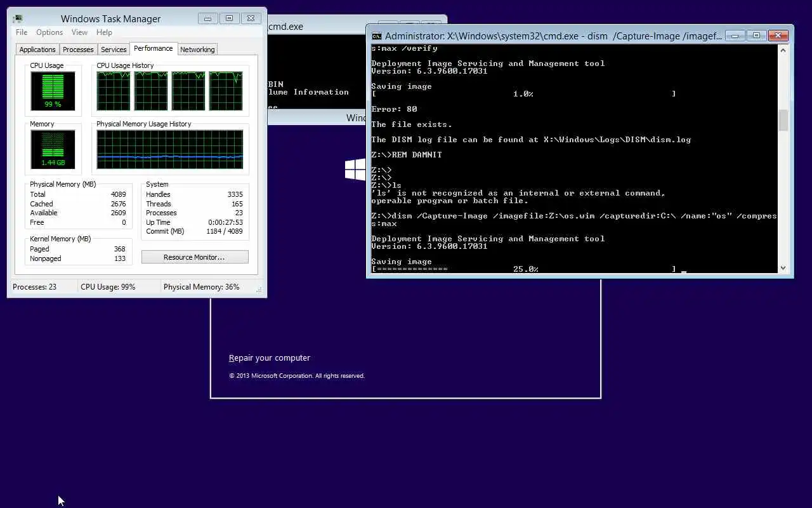Viewport: 812px width, 508px height.
Task: Open the View menu in Task Manager
Action: [79, 32]
